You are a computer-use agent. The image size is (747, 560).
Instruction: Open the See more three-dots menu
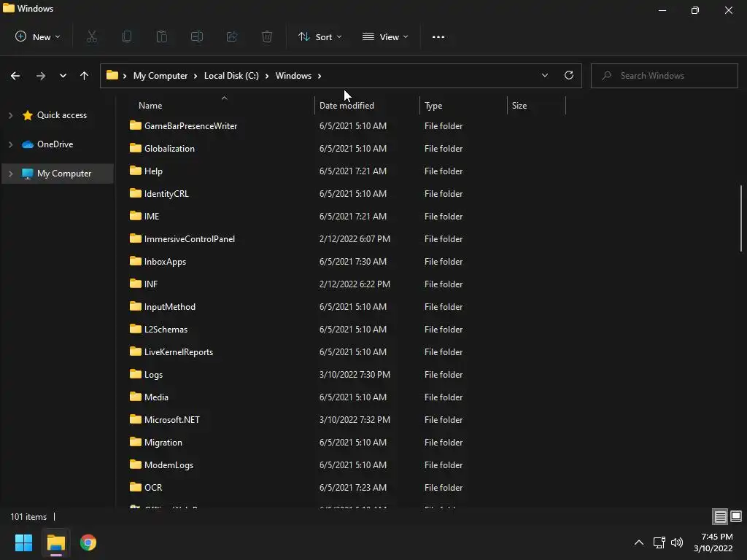(x=438, y=36)
